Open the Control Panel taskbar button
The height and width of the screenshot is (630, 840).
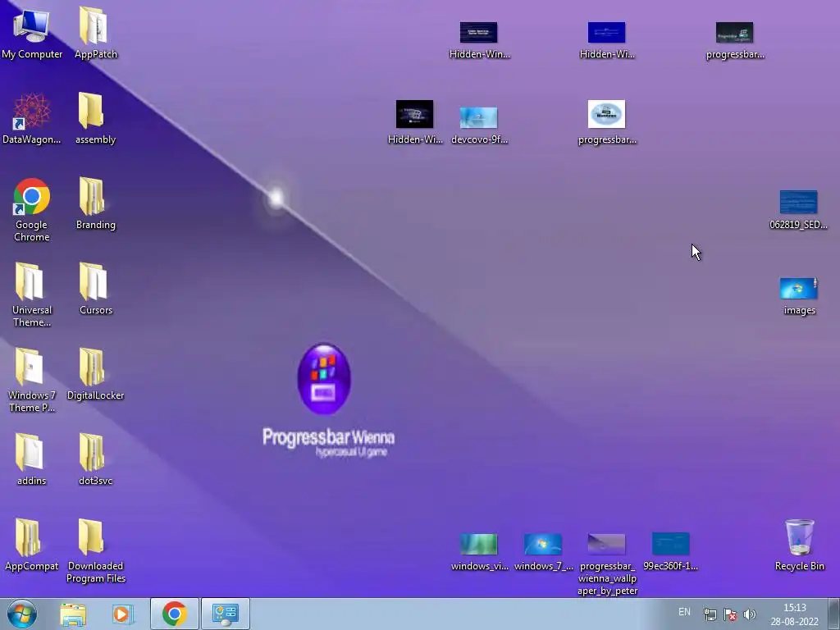point(225,614)
